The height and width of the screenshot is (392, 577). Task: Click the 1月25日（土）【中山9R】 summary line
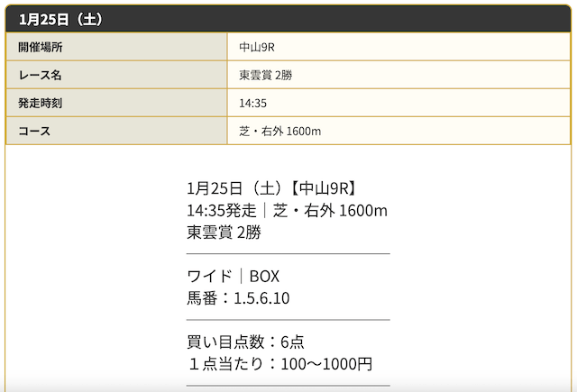coord(271,188)
